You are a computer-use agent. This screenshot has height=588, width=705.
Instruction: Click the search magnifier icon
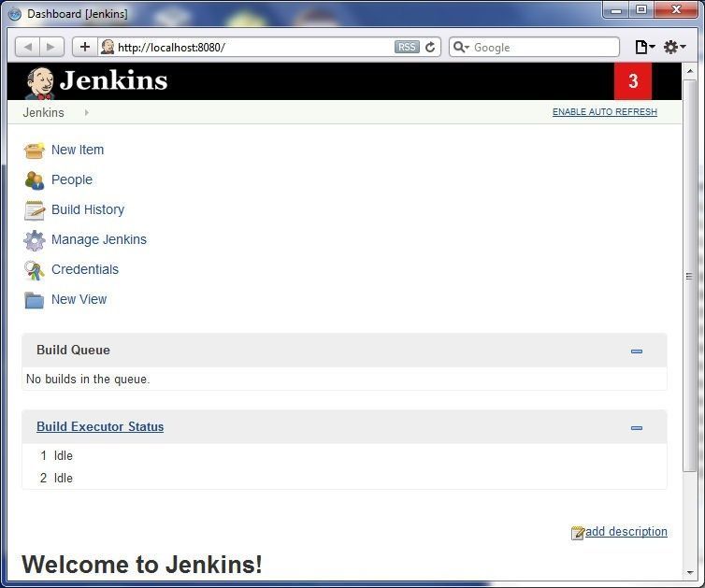(460, 47)
